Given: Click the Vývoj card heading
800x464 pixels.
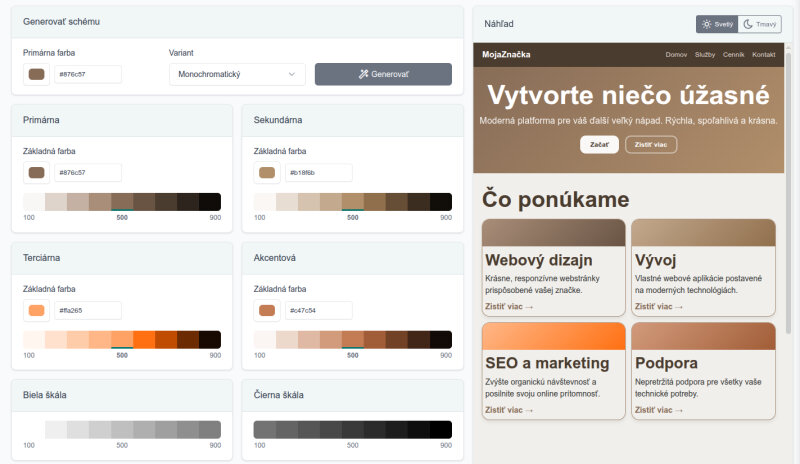Looking at the screenshot, I should (x=656, y=260).
